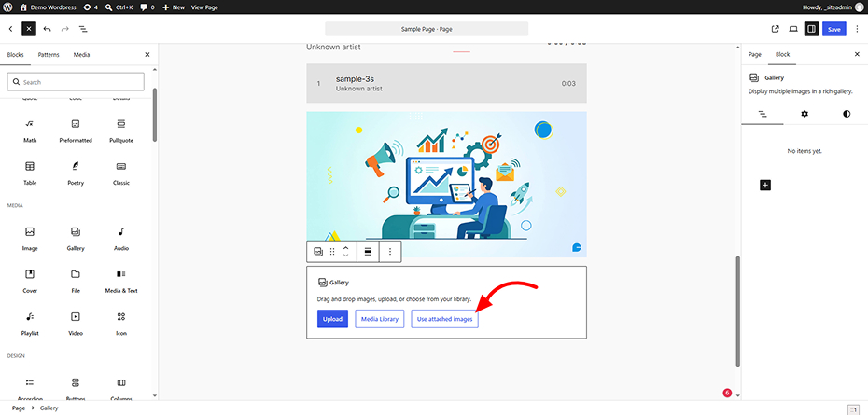Insert an Audio block
Viewport: 868px width, 415px height.
click(121, 239)
